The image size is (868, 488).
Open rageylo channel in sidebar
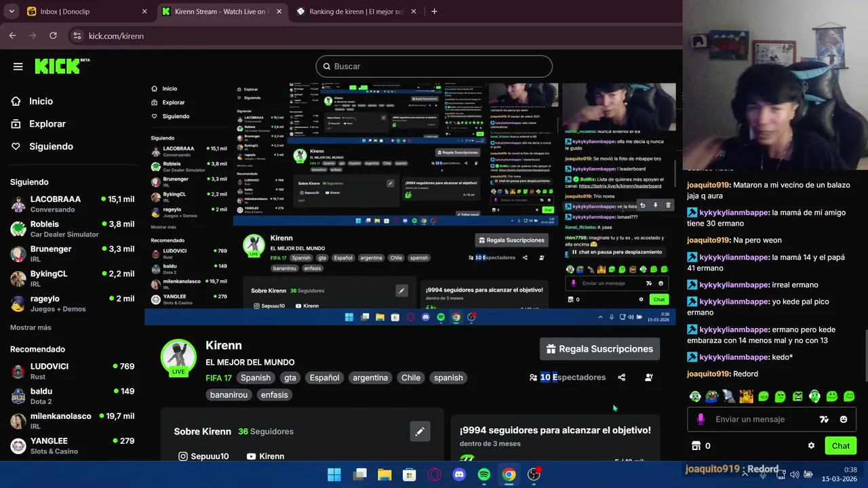click(x=72, y=303)
